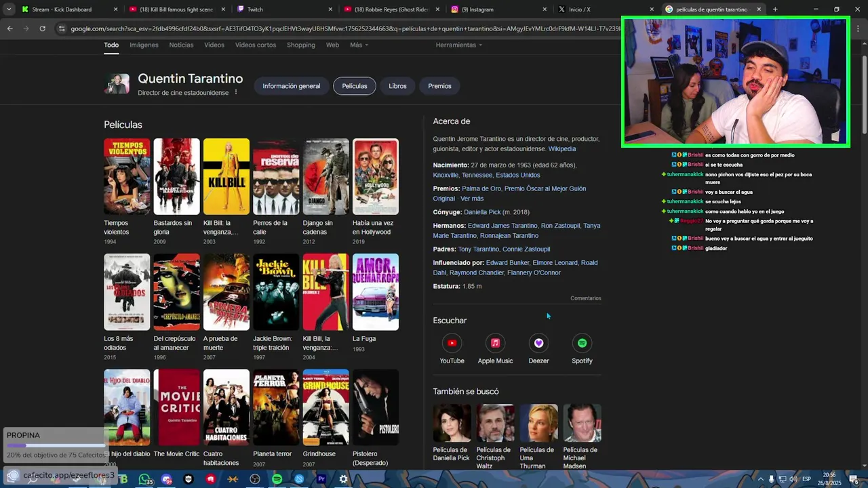The width and height of the screenshot is (868, 488).
Task: Open the Jackie Brown: triple traición poster
Action: pos(276,292)
